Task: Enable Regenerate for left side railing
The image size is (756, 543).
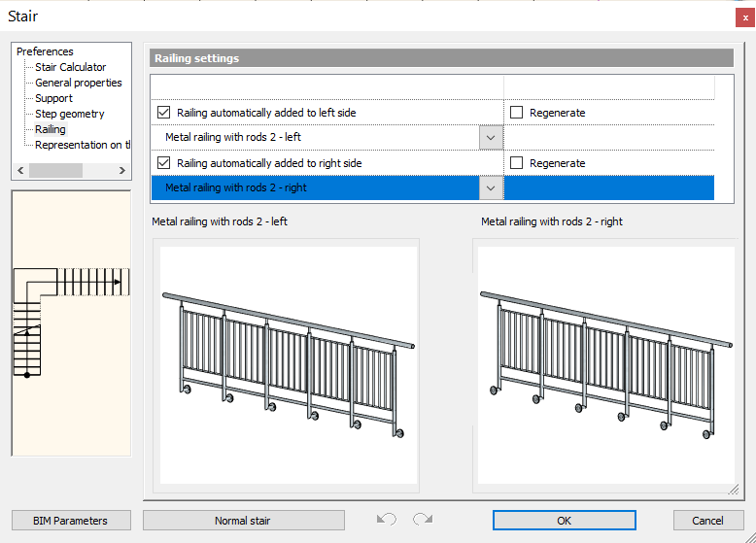Action: 517,113
